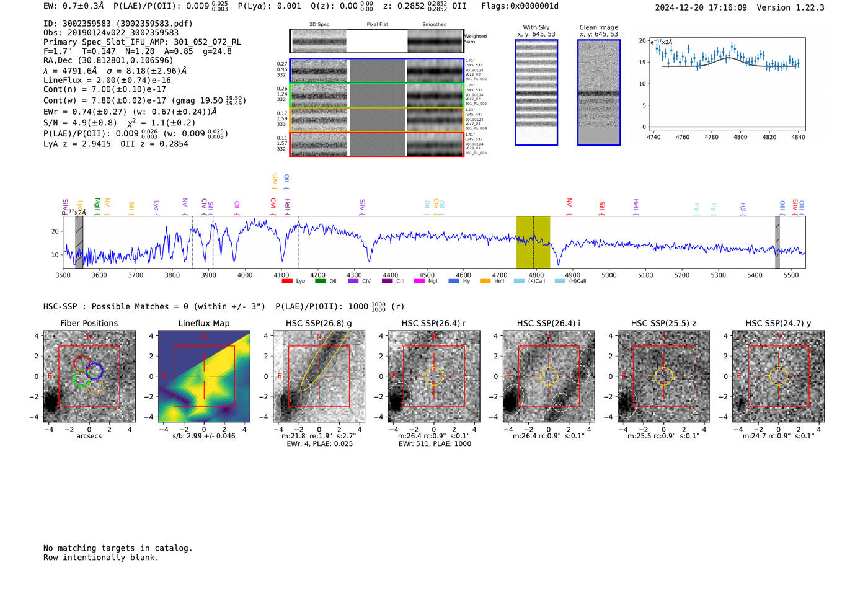Click the CIII legend color swatch
The height and width of the screenshot is (591, 868).
point(387,281)
